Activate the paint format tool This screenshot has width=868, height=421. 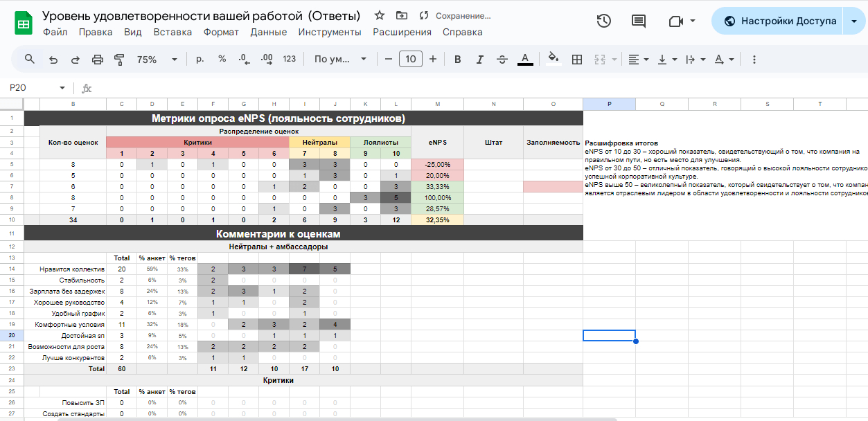click(118, 60)
